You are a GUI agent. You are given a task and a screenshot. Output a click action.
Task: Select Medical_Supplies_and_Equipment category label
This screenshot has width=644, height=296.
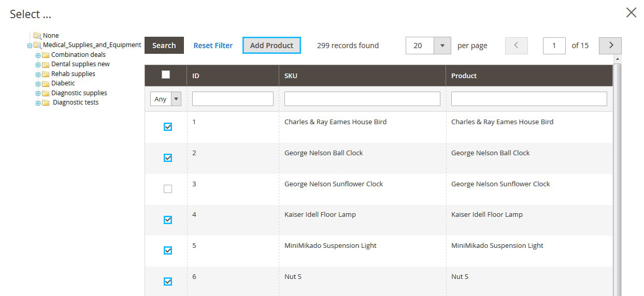(92, 45)
